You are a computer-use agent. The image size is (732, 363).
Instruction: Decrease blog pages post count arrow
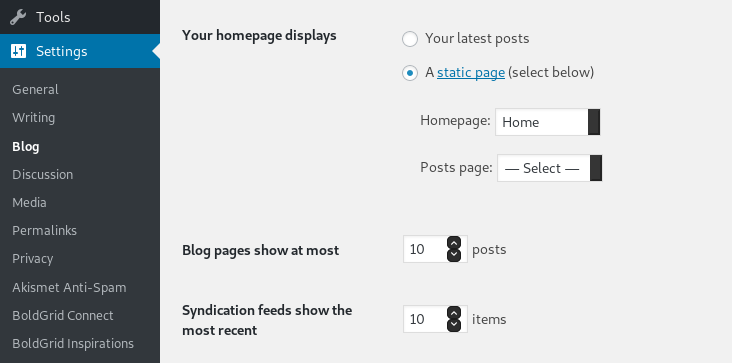[454, 255]
